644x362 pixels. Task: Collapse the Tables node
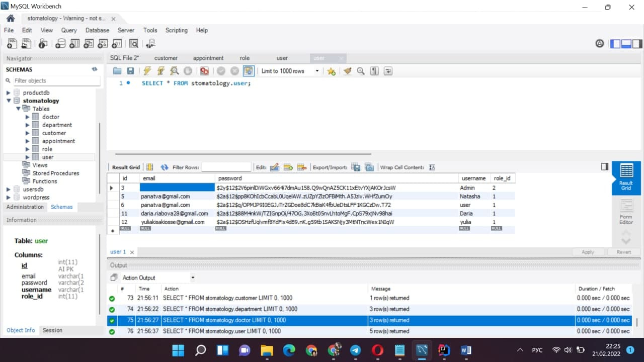coord(18,109)
